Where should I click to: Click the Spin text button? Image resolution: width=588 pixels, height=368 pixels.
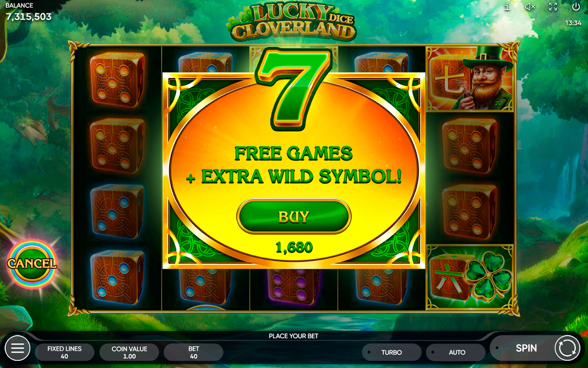pyautogui.click(x=526, y=348)
